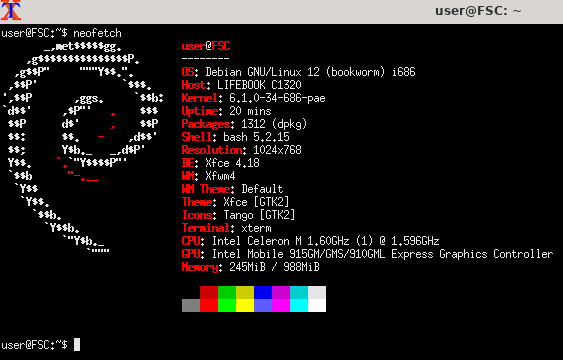Click the dark gray color block
The height and width of the screenshot is (360, 563).
tap(191, 305)
